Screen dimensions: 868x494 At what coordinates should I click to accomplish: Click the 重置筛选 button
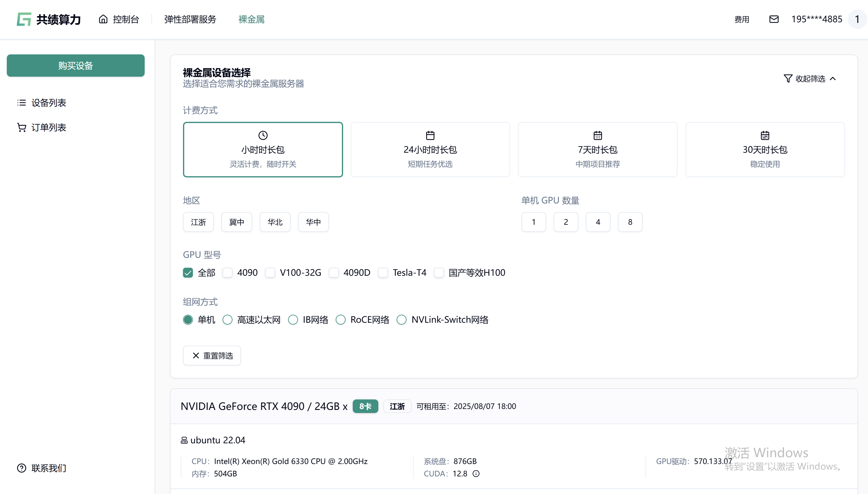(x=212, y=355)
